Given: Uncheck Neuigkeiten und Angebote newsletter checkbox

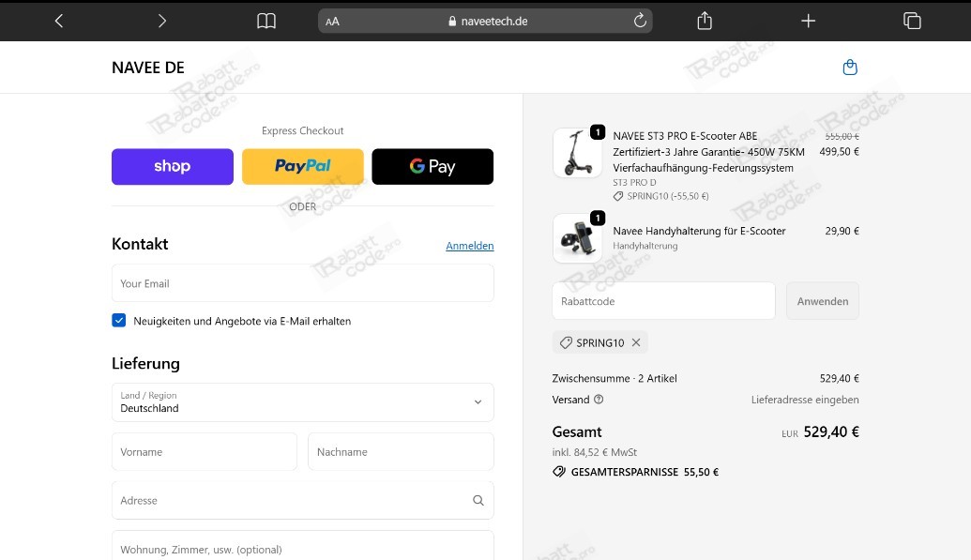Looking at the screenshot, I should (x=119, y=321).
